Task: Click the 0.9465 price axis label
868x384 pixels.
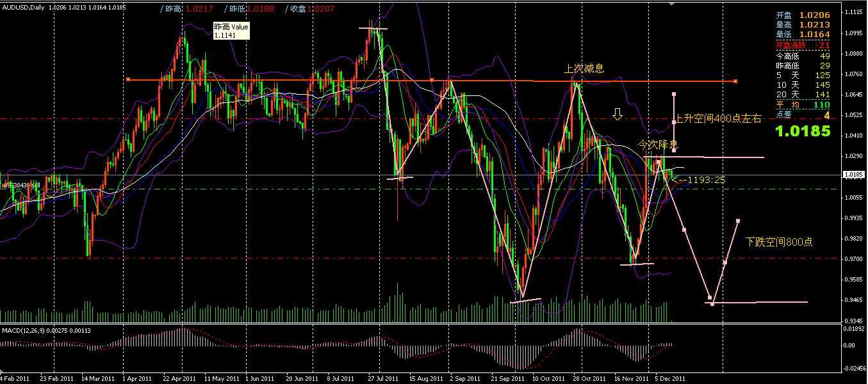Action: point(854,300)
